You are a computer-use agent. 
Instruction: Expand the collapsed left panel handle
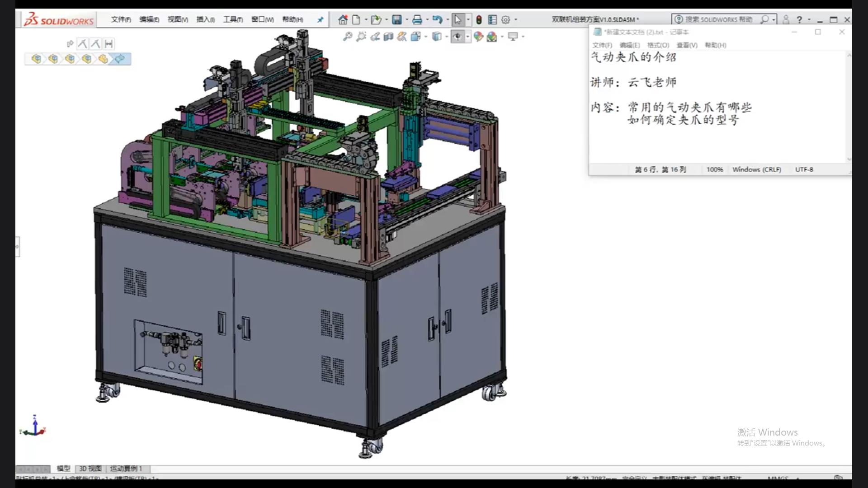(17, 247)
